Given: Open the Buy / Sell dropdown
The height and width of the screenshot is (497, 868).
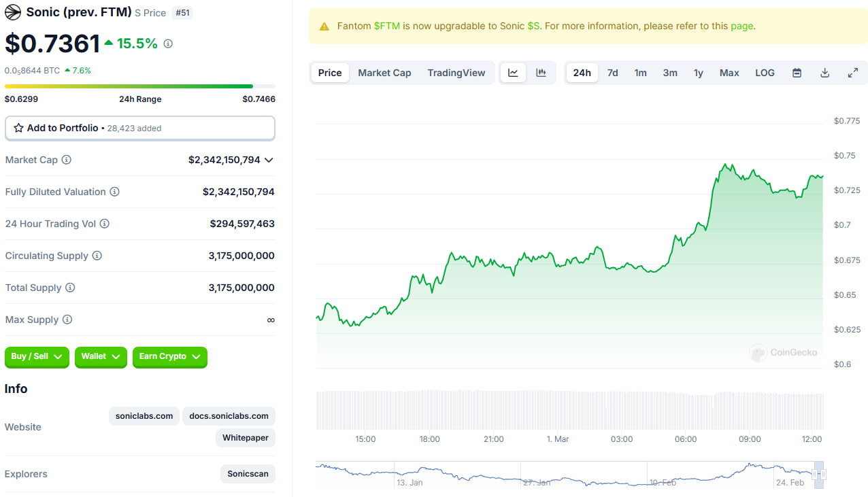Looking at the screenshot, I should pos(37,356).
